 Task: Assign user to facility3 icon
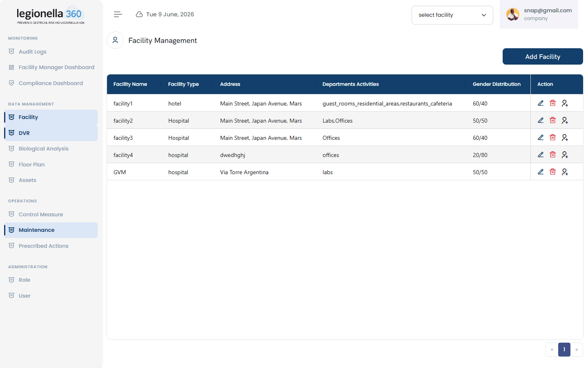click(565, 137)
